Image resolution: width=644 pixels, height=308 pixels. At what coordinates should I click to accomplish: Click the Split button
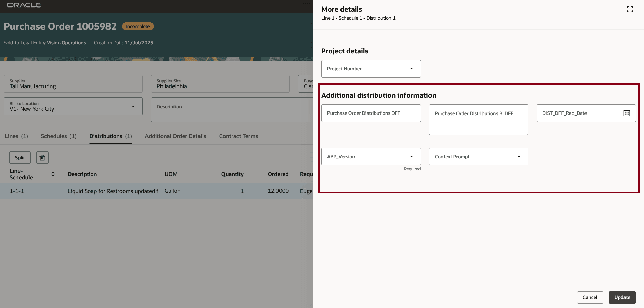click(x=20, y=158)
